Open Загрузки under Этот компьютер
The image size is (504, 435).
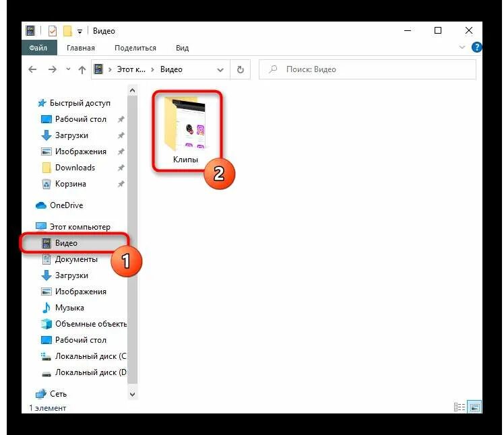[x=71, y=275]
